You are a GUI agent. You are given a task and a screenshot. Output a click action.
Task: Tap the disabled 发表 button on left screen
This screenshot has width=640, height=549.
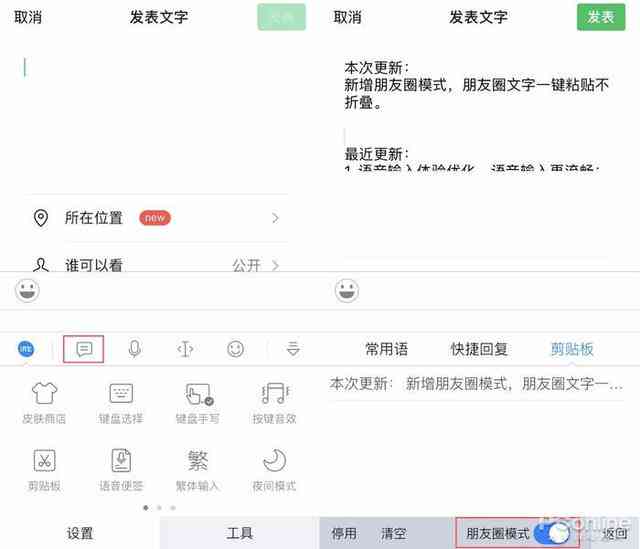[281, 17]
